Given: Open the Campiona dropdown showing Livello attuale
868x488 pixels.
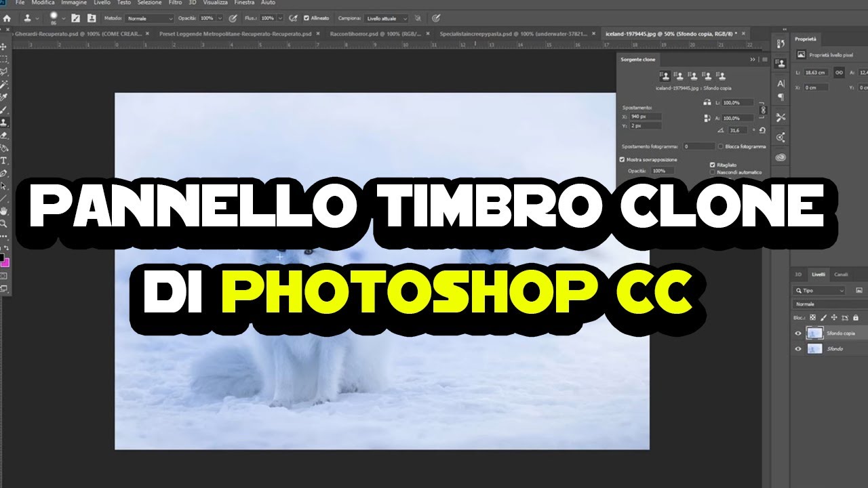Looking at the screenshot, I should click(x=386, y=18).
